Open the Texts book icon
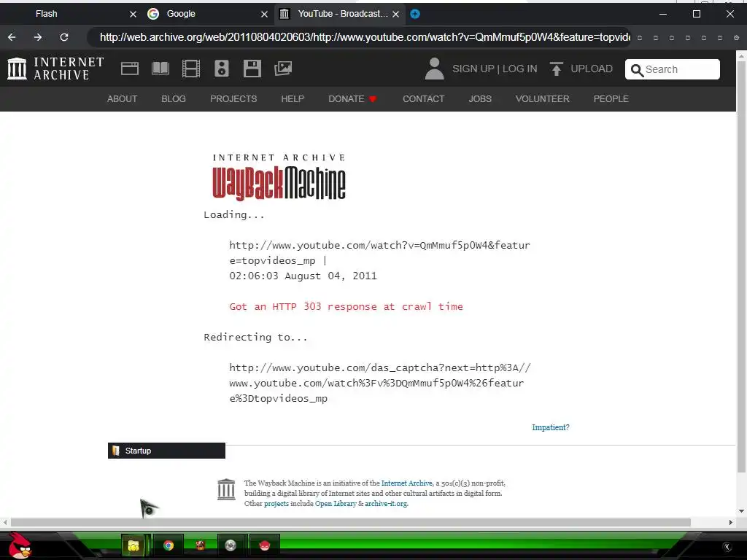Screen dimensions: 747x560 tap(160, 69)
